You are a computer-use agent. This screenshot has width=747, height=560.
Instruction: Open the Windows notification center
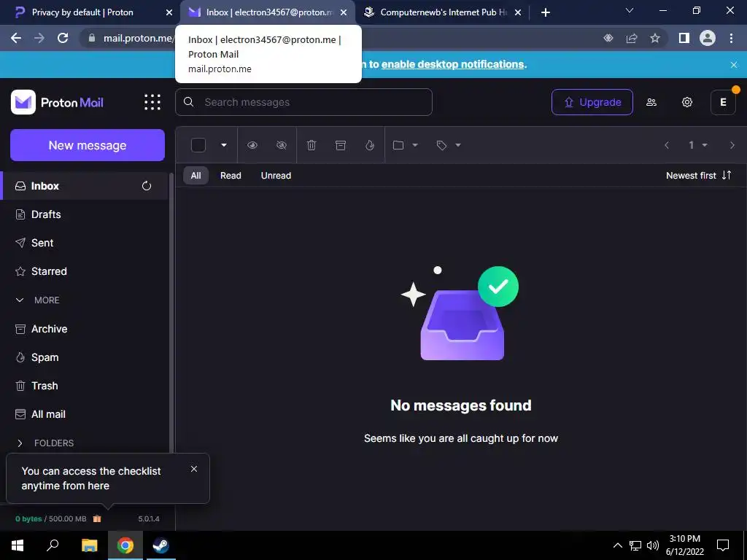[723, 545]
